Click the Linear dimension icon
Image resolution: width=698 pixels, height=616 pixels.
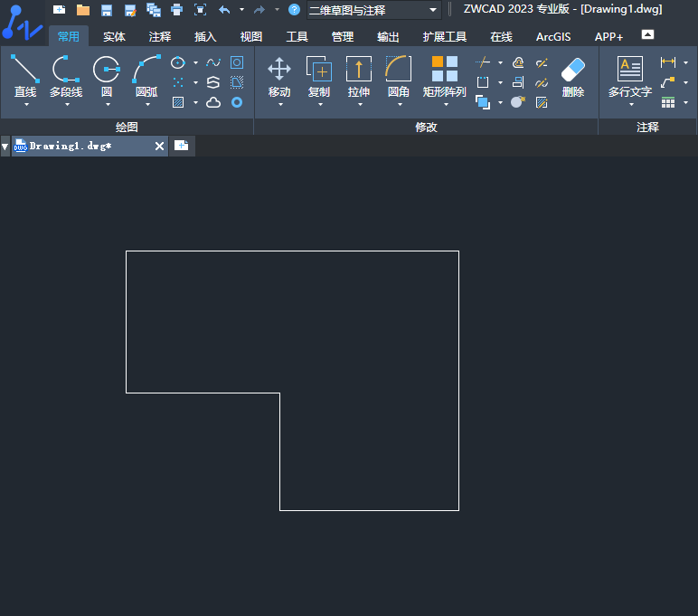668,62
